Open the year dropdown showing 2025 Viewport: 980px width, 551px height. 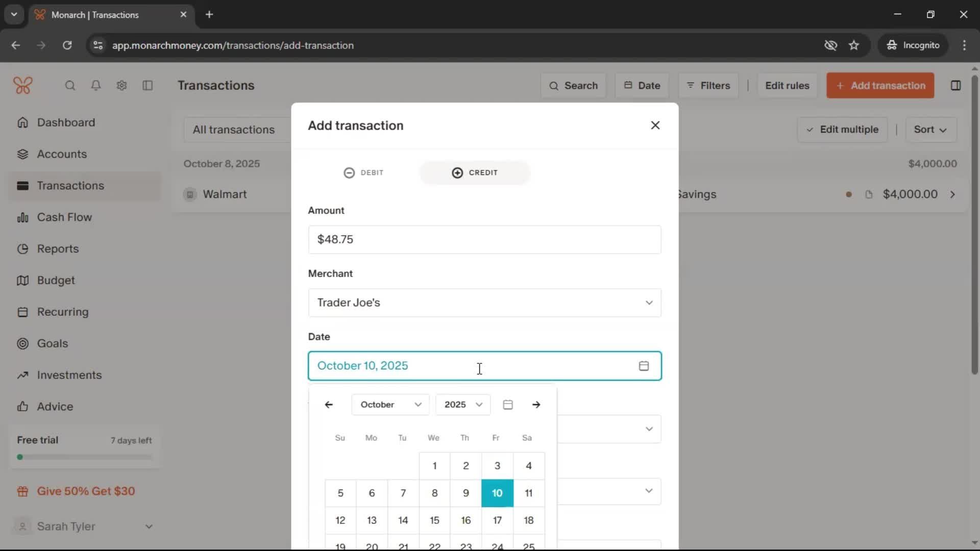(x=463, y=405)
